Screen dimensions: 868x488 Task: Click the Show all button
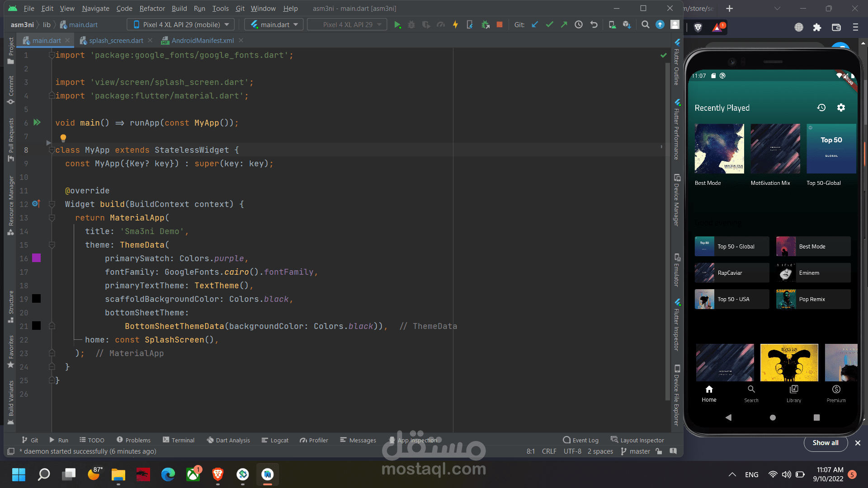click(x=825, y=443)
